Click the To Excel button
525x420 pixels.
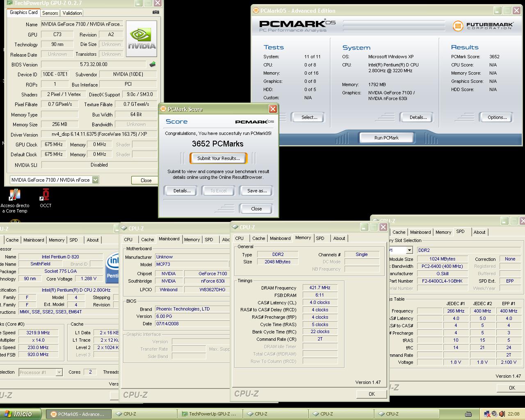[x=219, y=191]
